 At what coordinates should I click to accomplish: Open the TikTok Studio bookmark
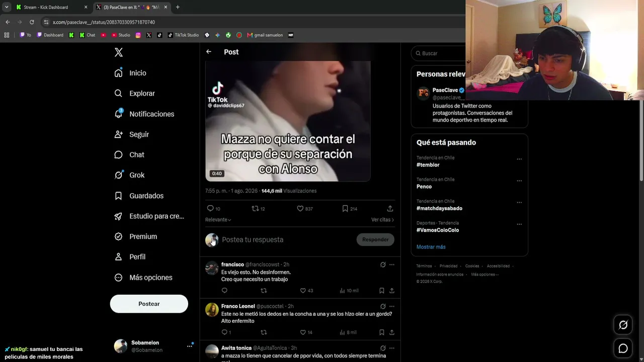(183, 35)
